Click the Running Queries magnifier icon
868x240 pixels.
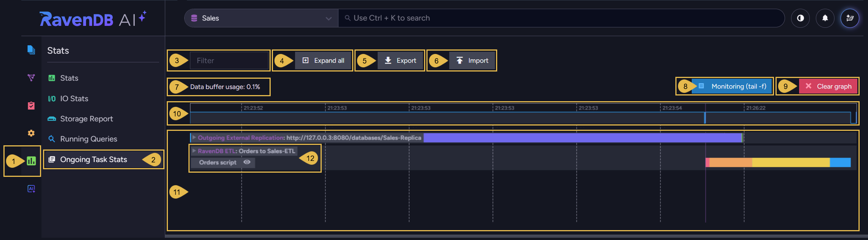(51, 139)
